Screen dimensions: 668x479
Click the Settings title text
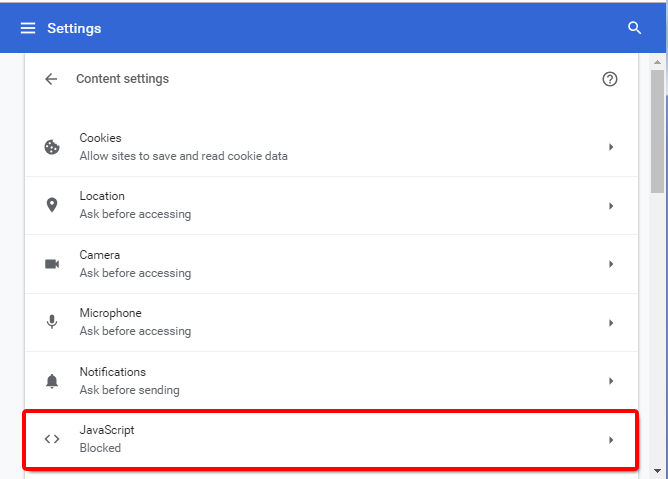click(x=74, y=28)
